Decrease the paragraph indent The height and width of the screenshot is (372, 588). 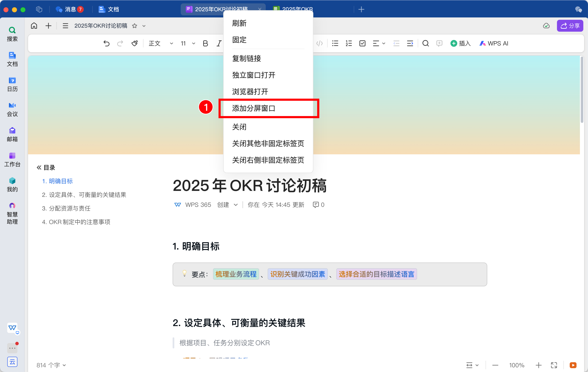click(396, 43)
